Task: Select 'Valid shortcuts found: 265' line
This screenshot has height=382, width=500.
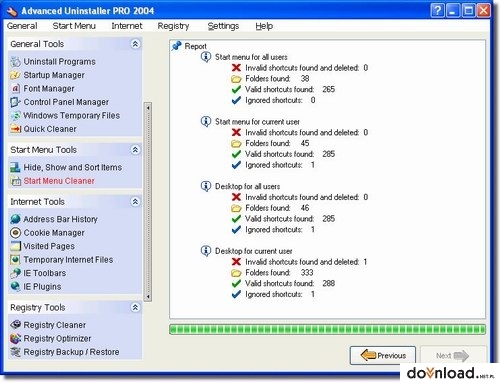Action: [290, 89]
